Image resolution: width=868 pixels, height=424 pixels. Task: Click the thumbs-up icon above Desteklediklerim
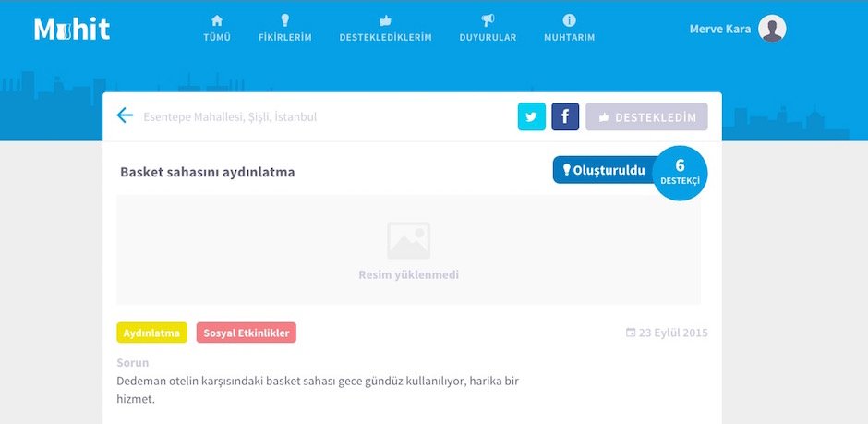point(385,20)
